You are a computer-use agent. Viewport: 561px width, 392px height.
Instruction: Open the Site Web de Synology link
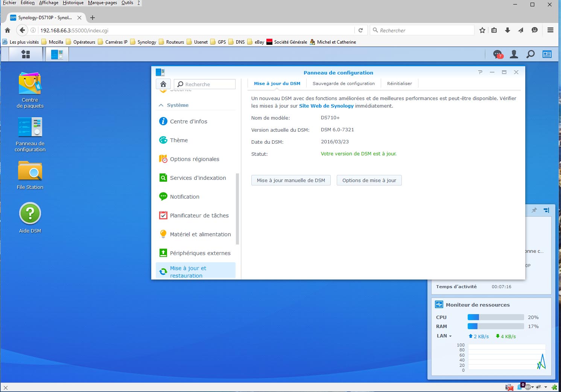tap(326, 106)
